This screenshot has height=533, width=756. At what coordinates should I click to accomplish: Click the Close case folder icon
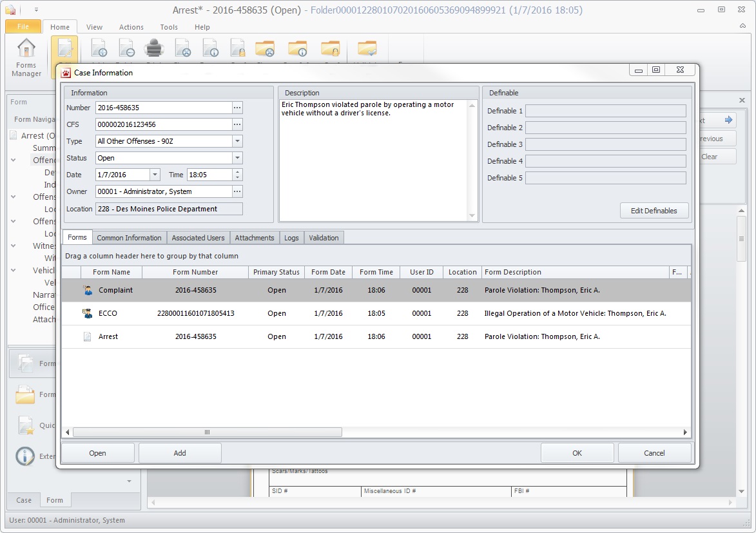[x=265, y=48]
